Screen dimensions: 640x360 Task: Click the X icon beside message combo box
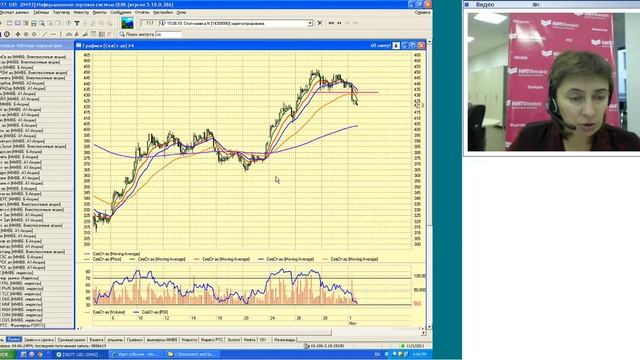coord(320,23)
